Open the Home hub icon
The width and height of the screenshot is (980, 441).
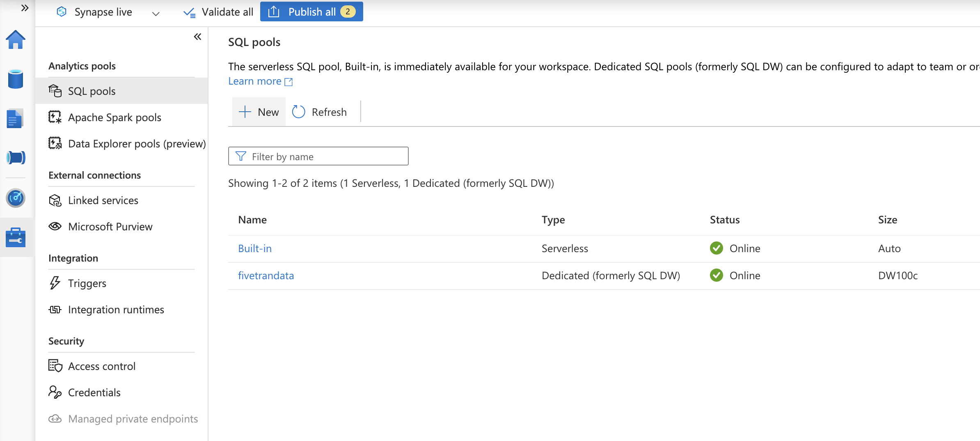16,40
